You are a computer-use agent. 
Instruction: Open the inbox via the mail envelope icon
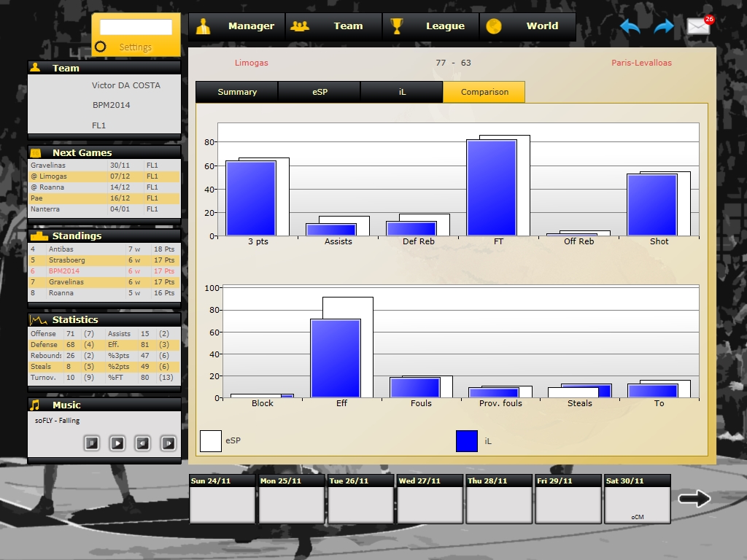coord(698,26)
